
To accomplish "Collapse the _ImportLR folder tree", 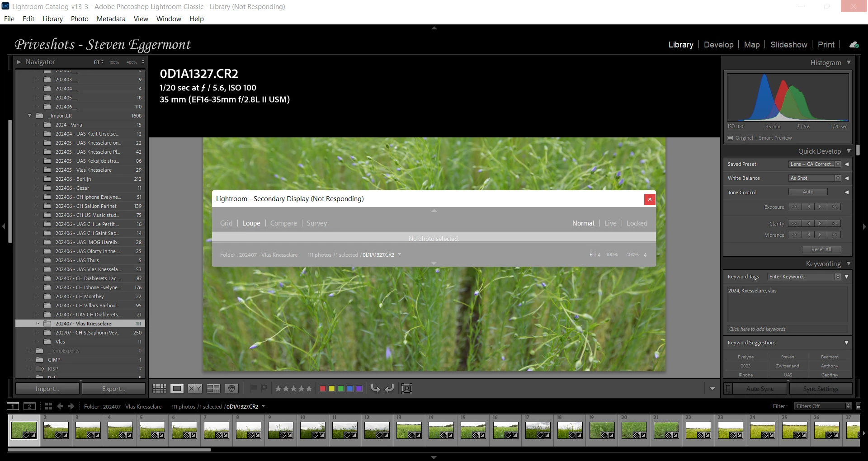I will coord(29,116).
